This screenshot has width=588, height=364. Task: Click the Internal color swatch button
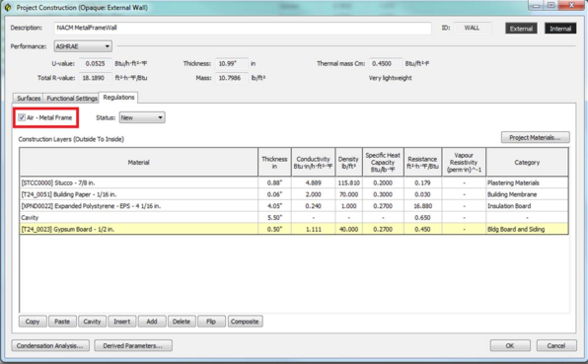[560, 29]
